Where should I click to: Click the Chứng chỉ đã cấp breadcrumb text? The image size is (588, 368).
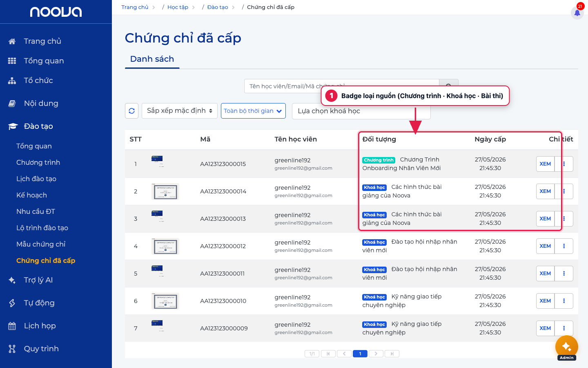[x=271, y=7]
